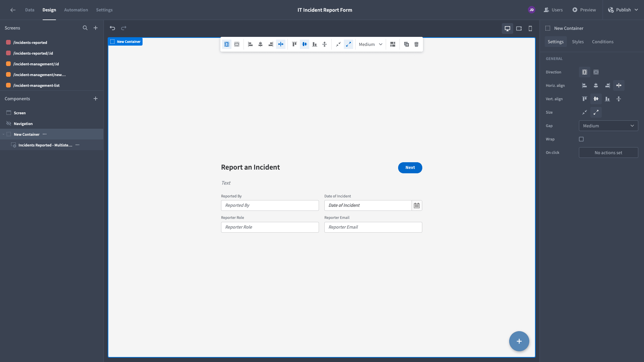Switch to tablet preview device icon
The width and height of the screenshot is (644, 362).
click(x=519, y=28)
